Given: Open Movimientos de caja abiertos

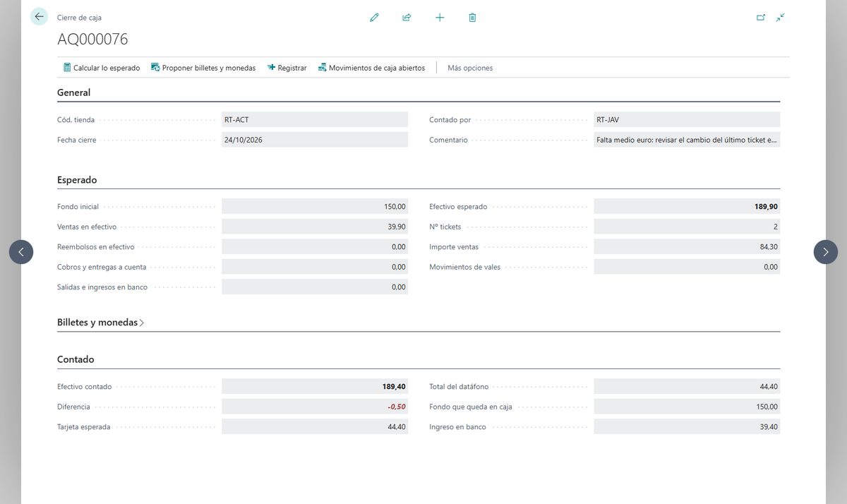Looking at the screenshot, I should 371,68.
